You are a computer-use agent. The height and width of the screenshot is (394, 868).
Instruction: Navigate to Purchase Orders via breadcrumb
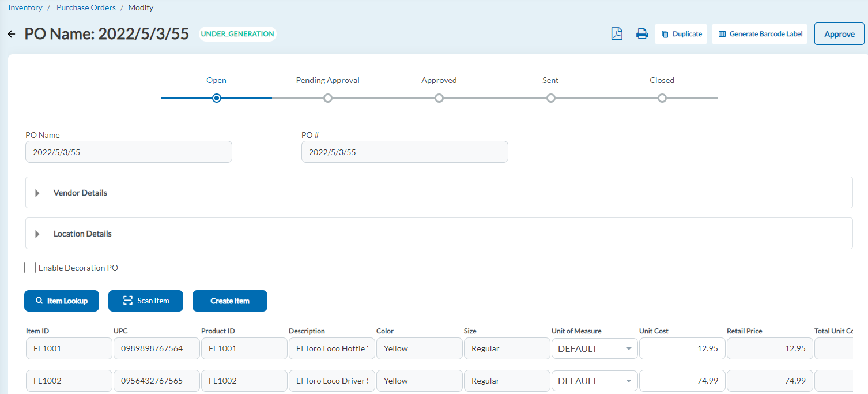[x=86, y=7]
